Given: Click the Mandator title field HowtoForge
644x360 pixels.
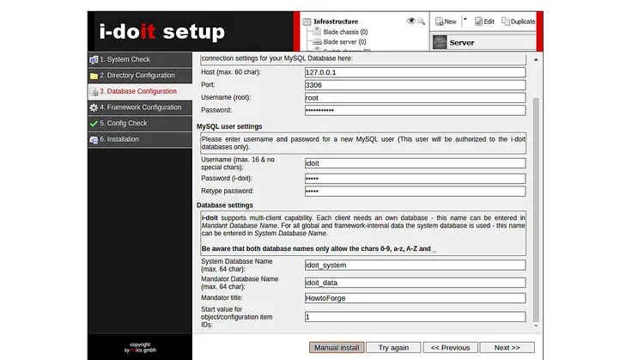Looking at the screenshot, I should coord(415,298).
